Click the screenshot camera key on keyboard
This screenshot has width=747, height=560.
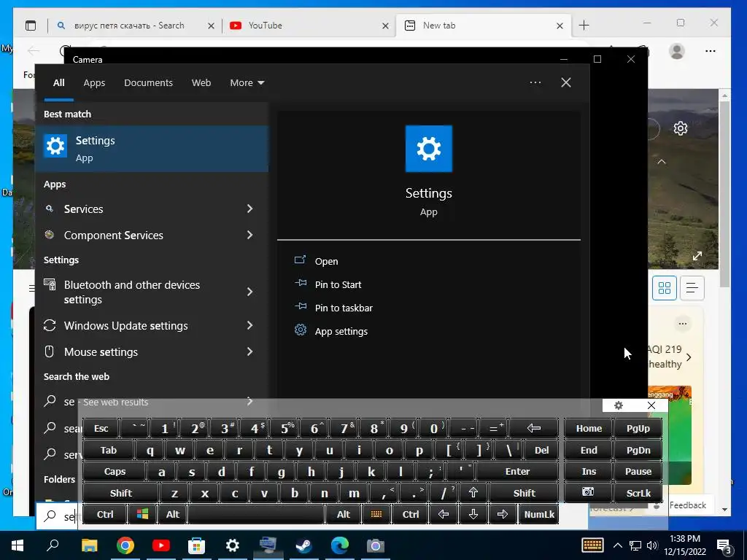pos(589,492)
